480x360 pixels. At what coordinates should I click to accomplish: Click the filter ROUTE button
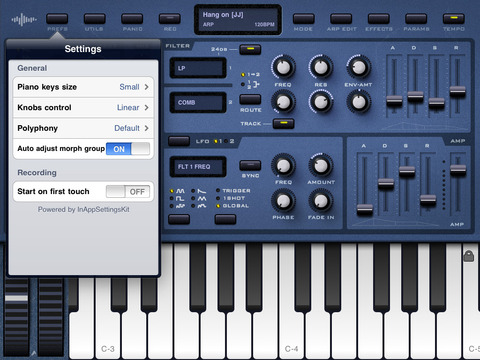(250, 99)
